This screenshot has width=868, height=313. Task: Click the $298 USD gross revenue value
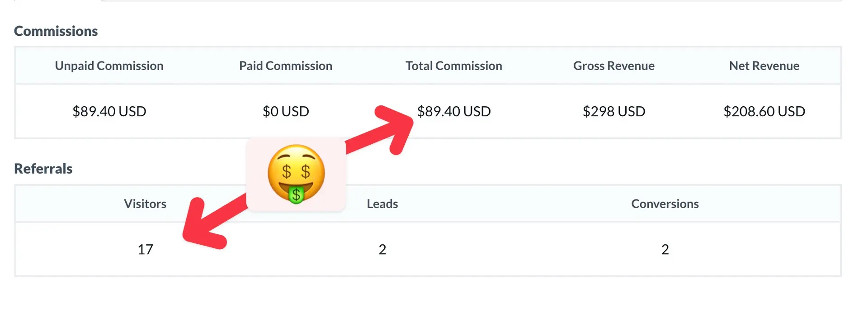pyautogui.click(x=613, y=111)
